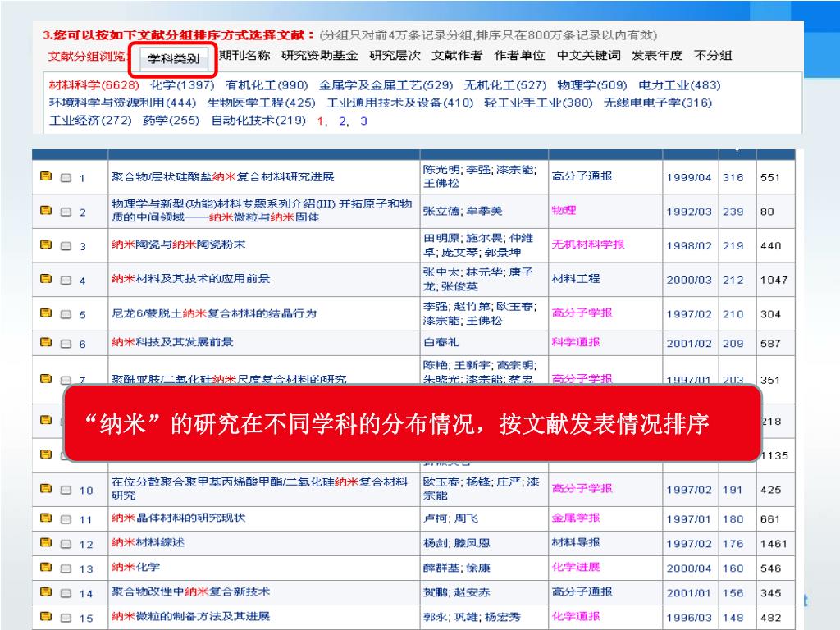Open journal link 科学通报
This screenshot has height=630, width=840.
(576, 342)
